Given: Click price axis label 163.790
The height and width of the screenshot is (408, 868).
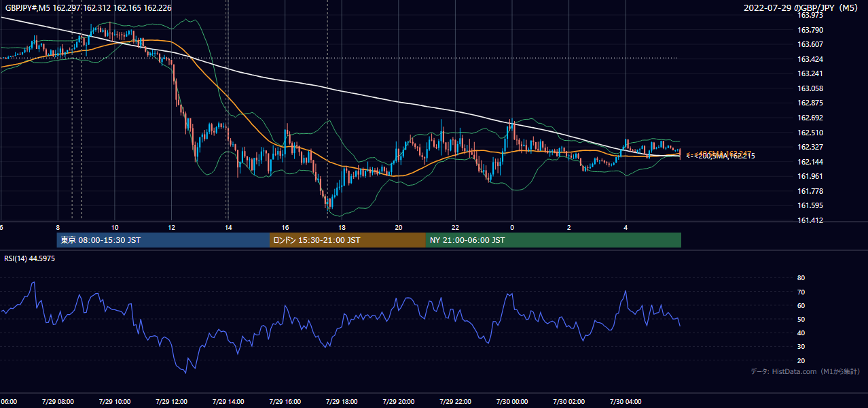Looking at the screenshot, I should coord(810,30).
